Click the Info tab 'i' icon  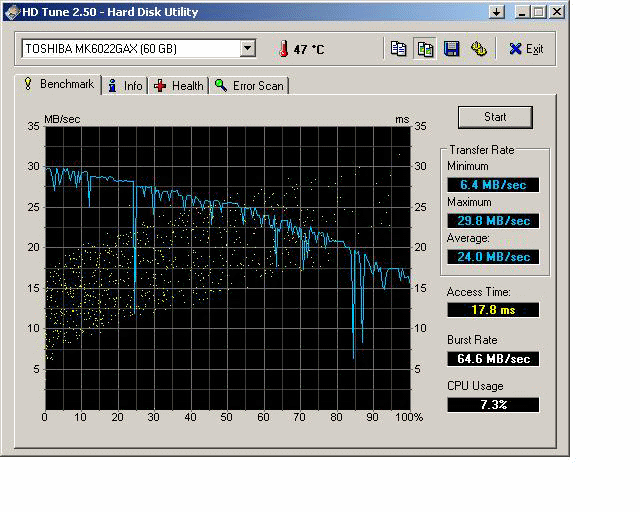tap(112, 85)
